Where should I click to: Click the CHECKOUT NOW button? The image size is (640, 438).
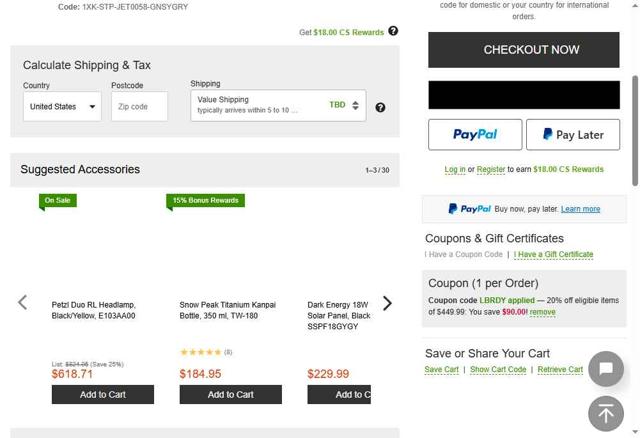[524, 50]
